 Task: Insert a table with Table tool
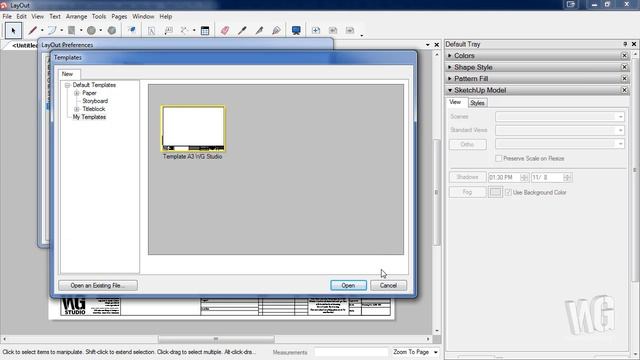[205, 31]
